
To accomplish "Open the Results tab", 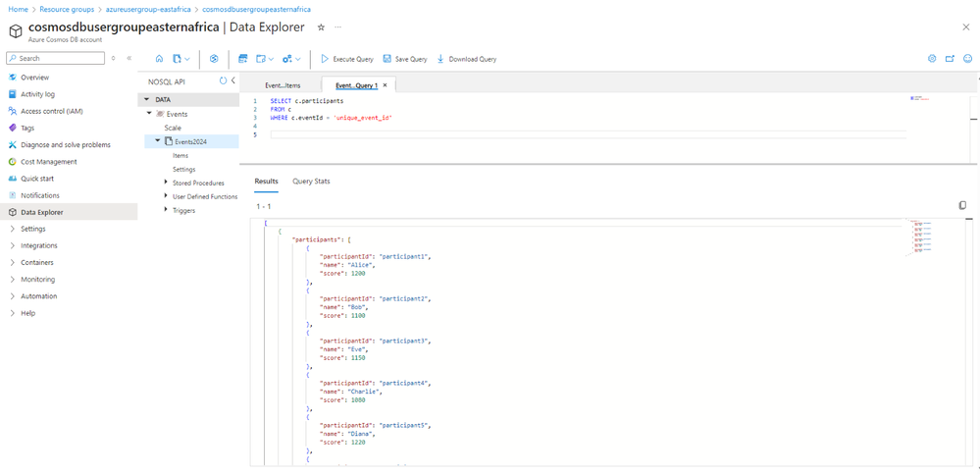I will pos(266,182).
